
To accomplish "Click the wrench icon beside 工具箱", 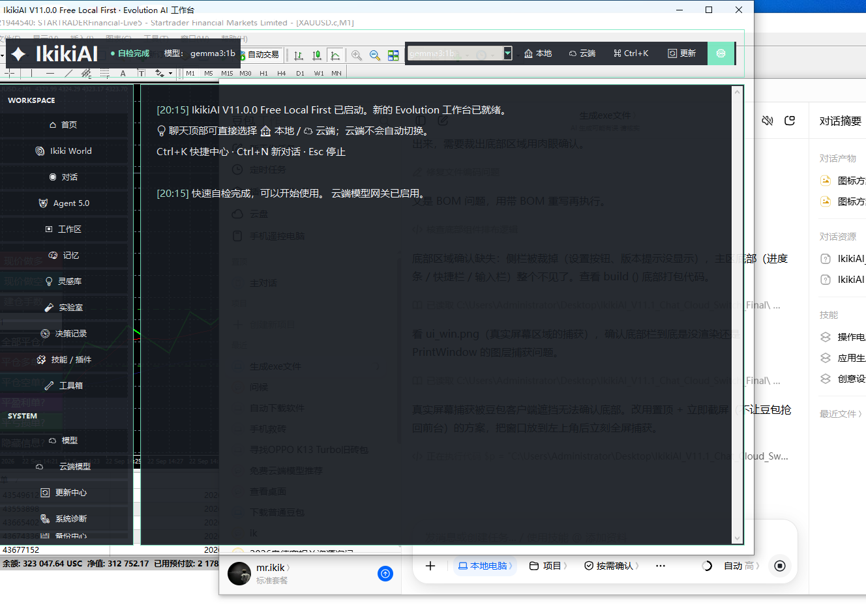I will pos(49,385).
